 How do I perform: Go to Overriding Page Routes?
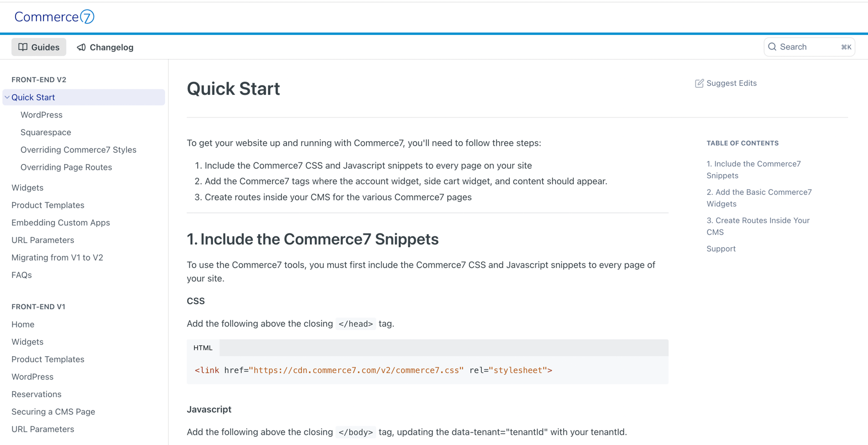click(x=66, y=167)
